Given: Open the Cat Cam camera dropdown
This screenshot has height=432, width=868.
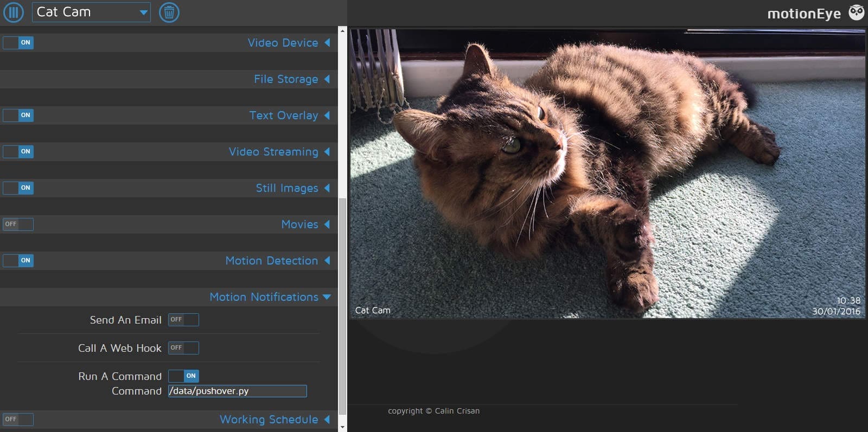Looking at the screenshot, I should tap(91, 12).
